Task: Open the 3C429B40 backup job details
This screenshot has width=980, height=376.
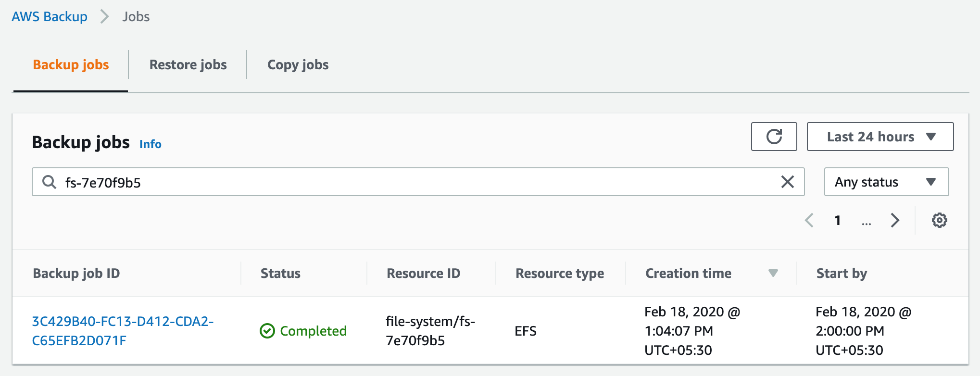Action: point(123,332)
